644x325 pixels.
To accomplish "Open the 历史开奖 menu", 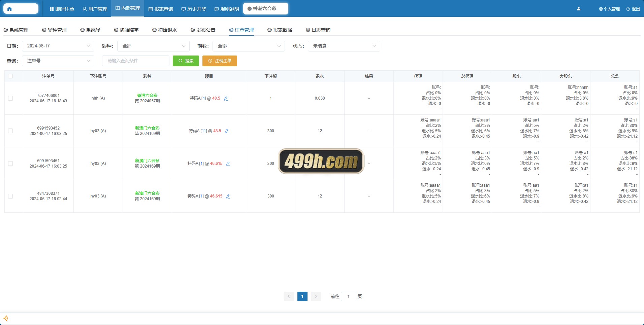I will coord(194,9).
